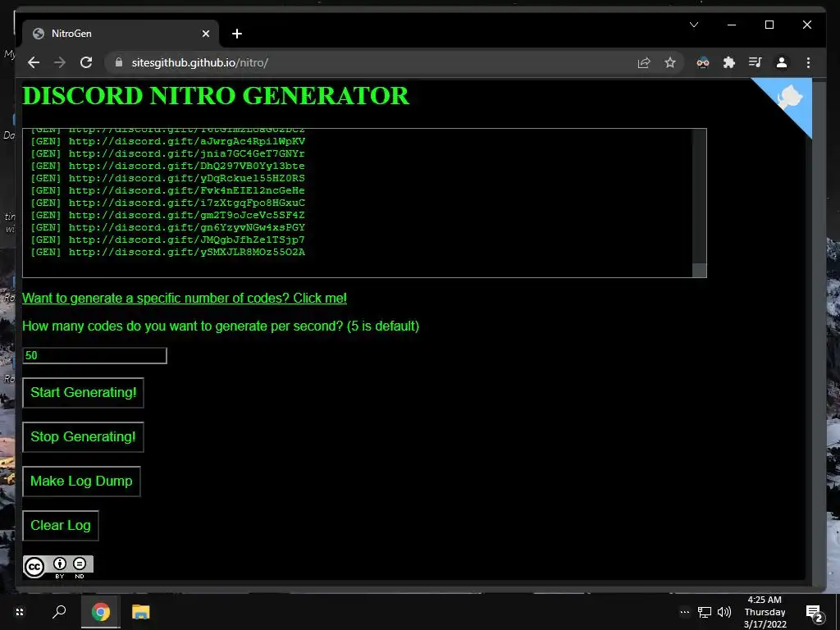This screenshot has width=840, height=630.
Task: Click Clear Log button
Action: pos(61,526)
